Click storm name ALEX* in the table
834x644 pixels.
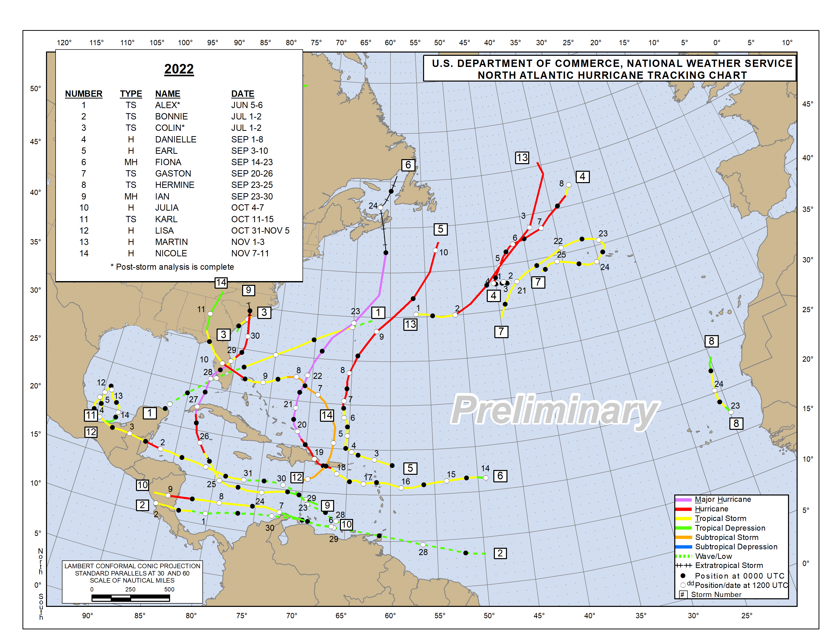[168, 105]
